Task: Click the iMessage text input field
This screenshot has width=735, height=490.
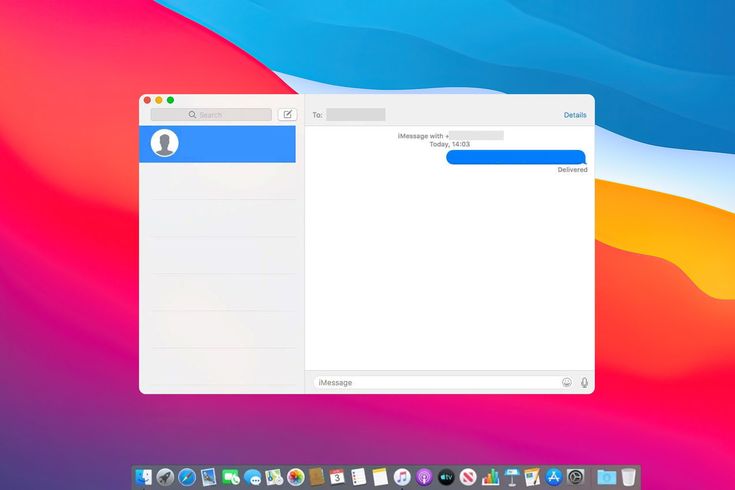Action: 435,382
